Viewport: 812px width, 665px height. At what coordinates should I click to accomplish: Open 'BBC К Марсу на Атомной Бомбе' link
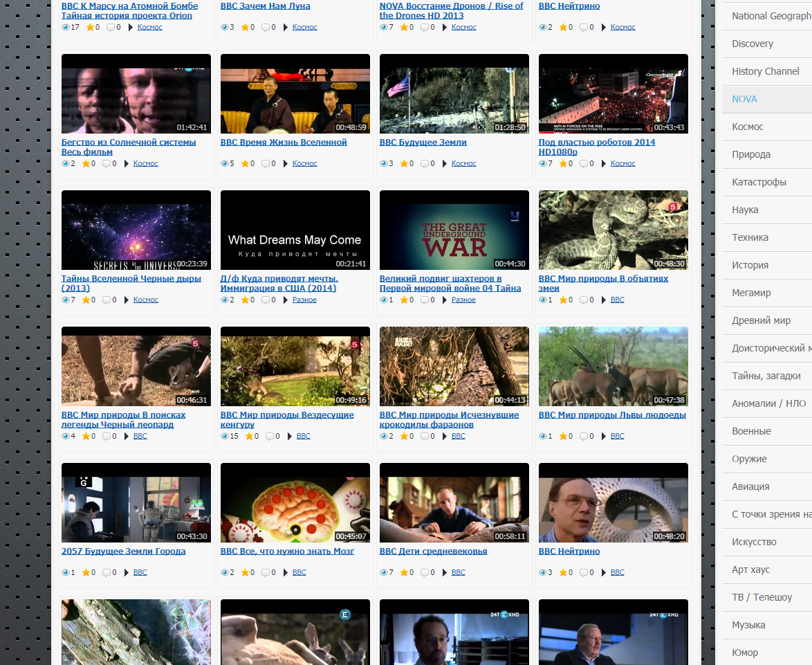click(129, 11)
